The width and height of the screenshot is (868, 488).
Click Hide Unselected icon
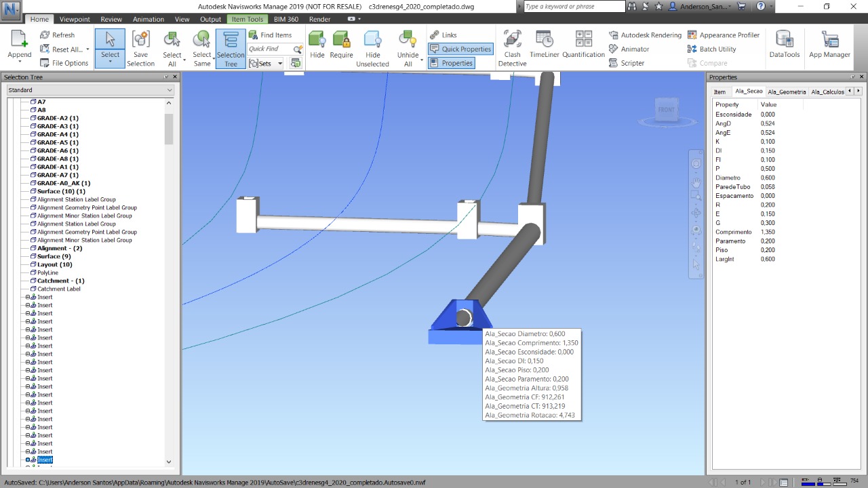coord(373,39)
